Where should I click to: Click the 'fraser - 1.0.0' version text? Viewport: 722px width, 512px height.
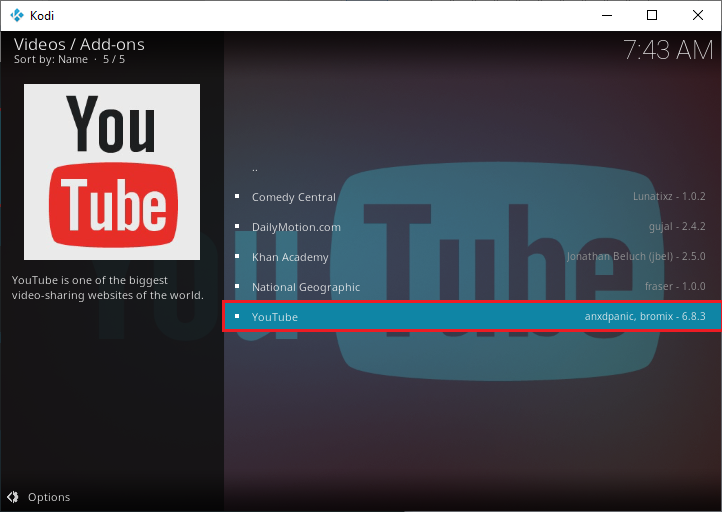point(675,286)
